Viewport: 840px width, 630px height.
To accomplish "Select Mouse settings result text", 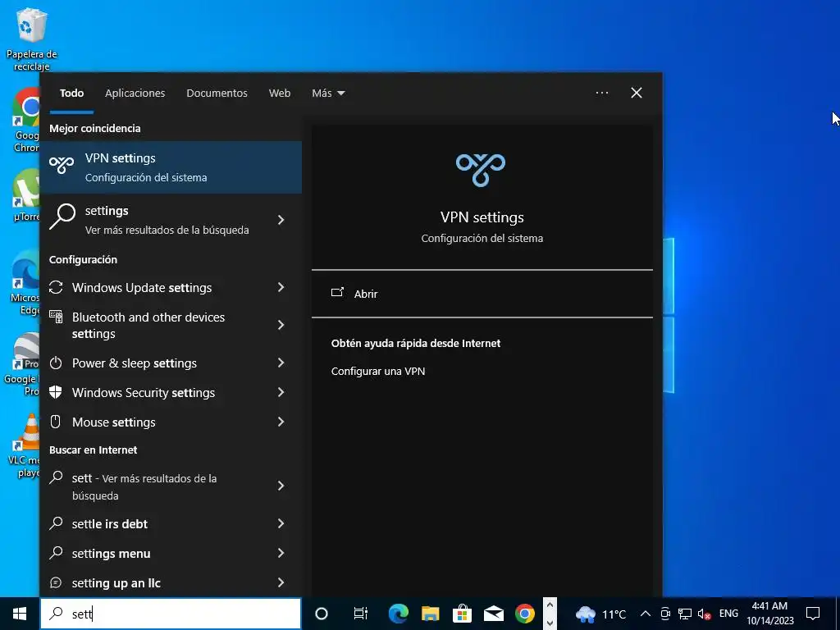I will coord(113,422).
